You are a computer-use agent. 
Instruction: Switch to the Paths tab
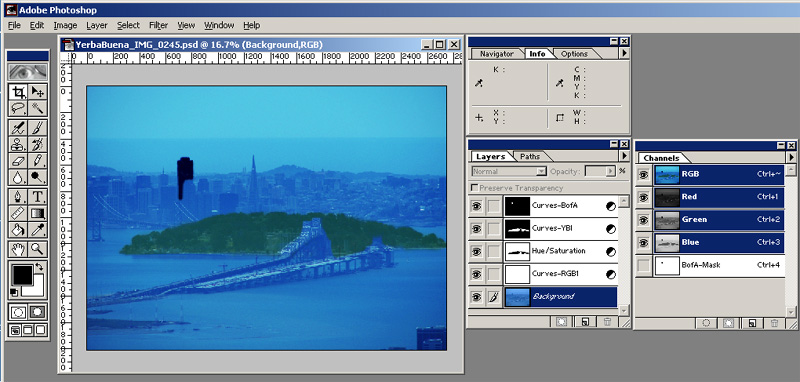pyautogui.click(x=530, y=157)
